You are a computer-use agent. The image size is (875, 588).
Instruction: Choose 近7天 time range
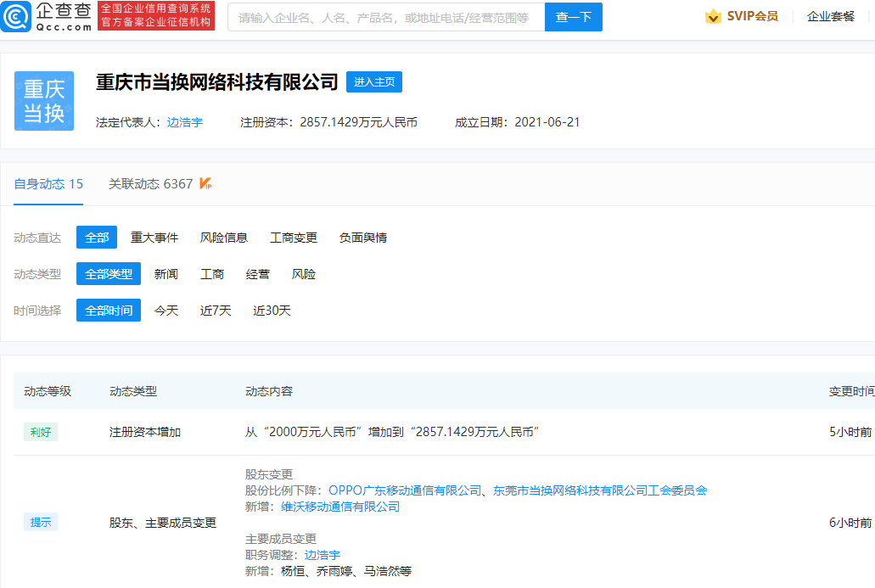216,311
